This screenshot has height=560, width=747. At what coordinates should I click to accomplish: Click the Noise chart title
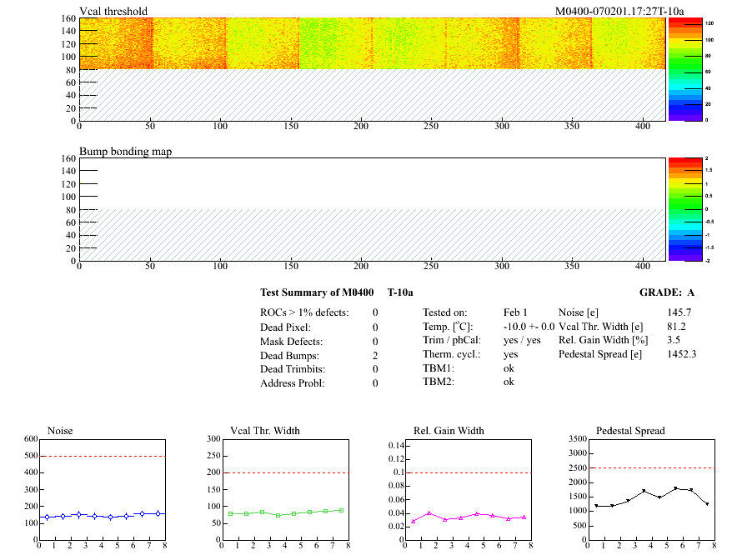click(x=61, y=431)
